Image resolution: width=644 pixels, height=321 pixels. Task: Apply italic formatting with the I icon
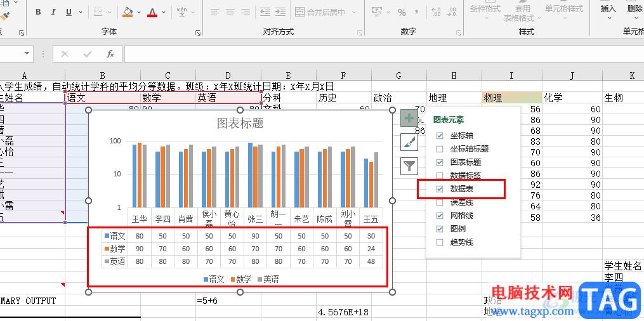[x=53, y=12]
